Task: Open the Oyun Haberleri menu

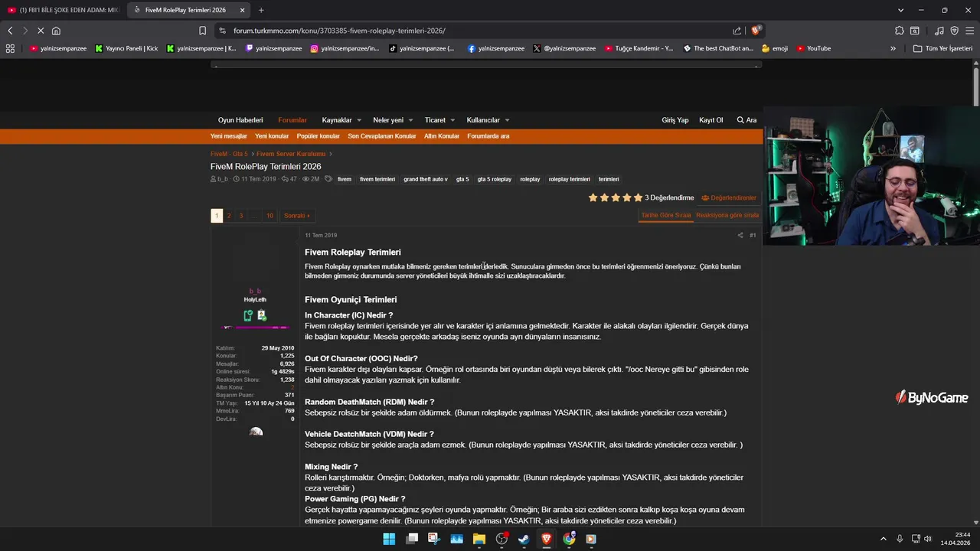Action: pos(240,120)
